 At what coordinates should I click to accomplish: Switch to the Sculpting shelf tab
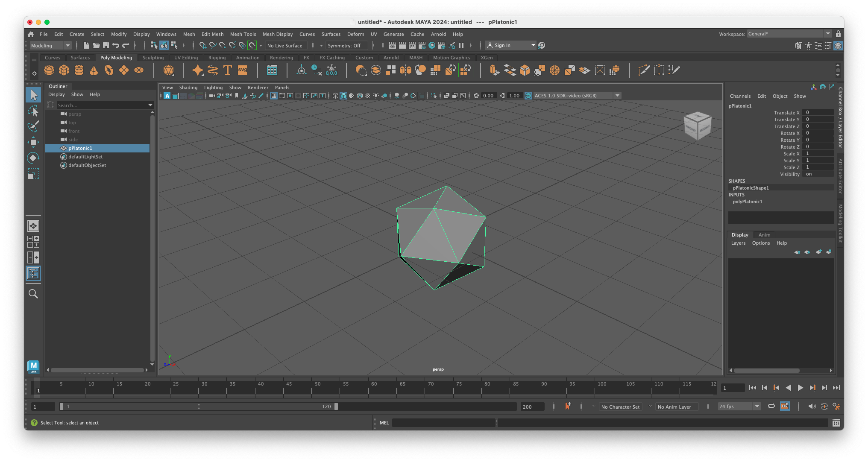153,58
